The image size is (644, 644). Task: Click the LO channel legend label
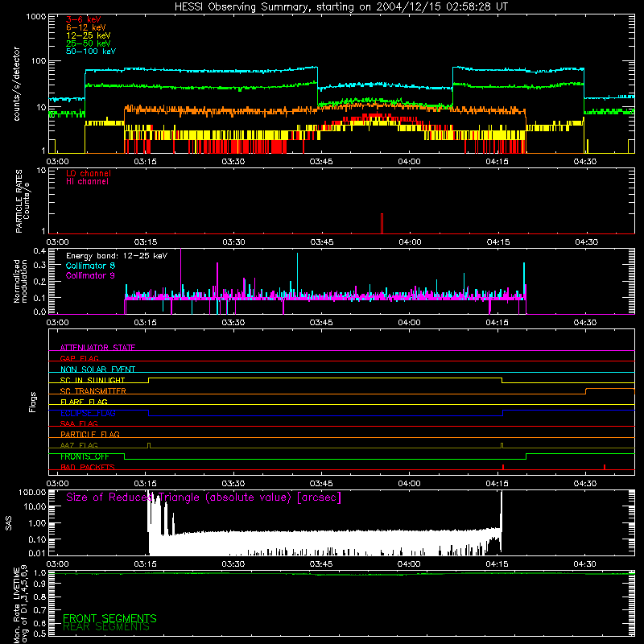coord(89,173)
